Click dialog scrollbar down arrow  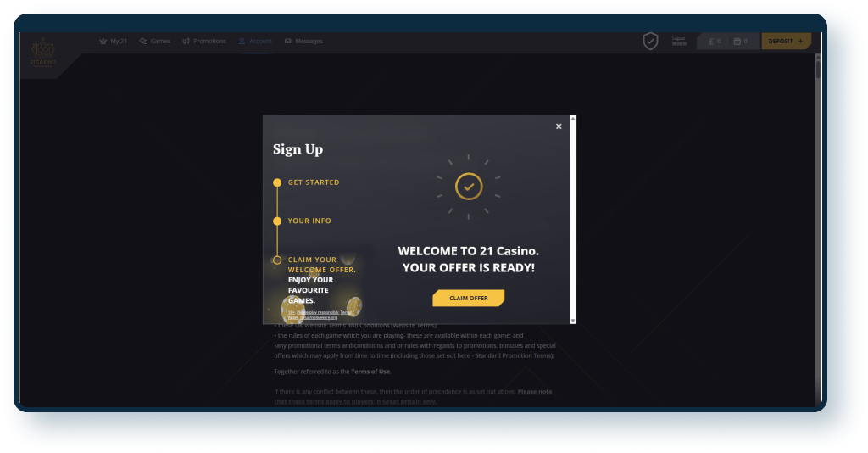(573, 321)
